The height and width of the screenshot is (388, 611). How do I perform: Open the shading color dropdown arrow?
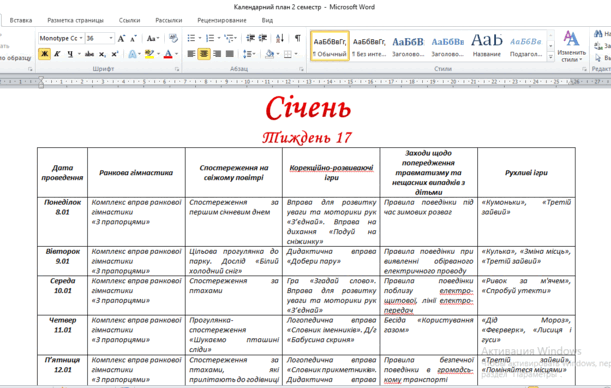coord(278,54)
